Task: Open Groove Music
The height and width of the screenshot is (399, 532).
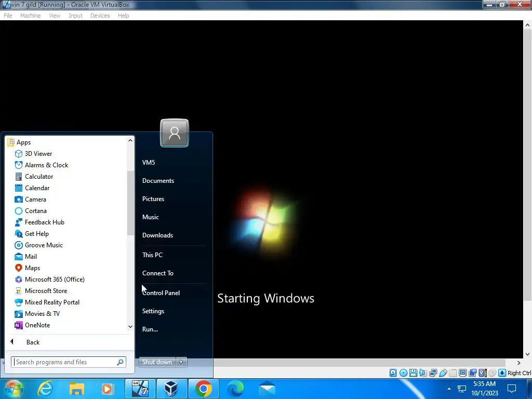Action: (38, 245)
